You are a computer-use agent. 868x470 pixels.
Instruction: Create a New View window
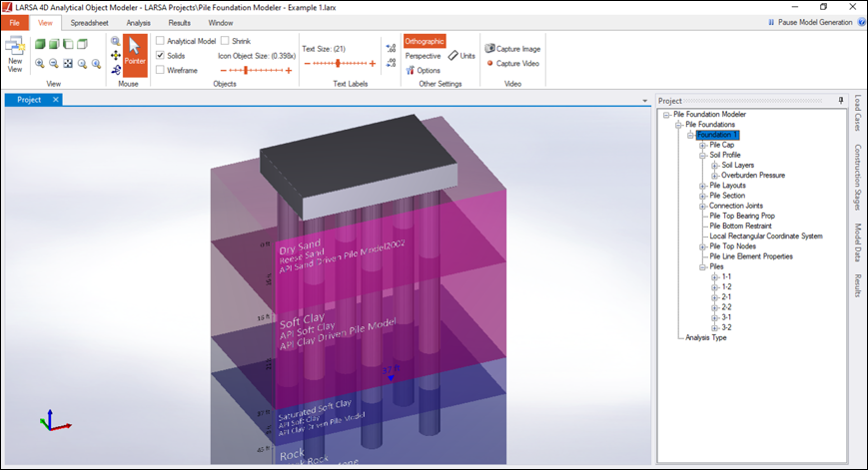click(15, 54)
